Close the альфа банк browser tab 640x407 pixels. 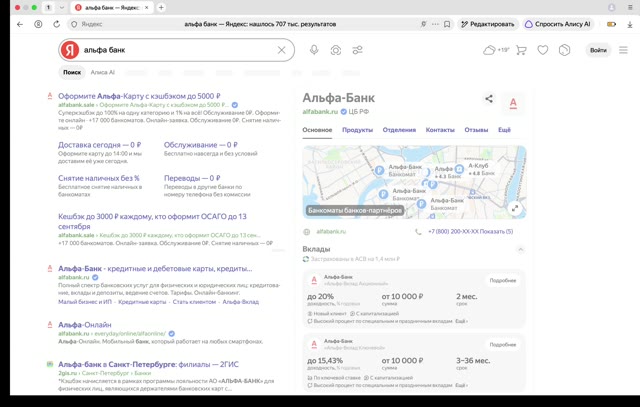coord(147,7)
